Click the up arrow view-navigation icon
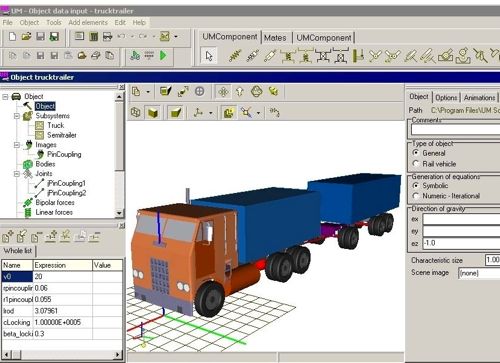 pyautogui.click(x=240, y=91)
